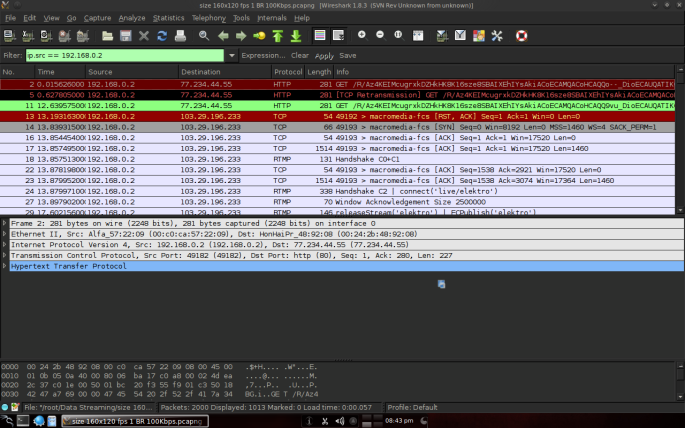Click in the display filter input field
Viewport: 685px width, 428px height.
point(125,55)
